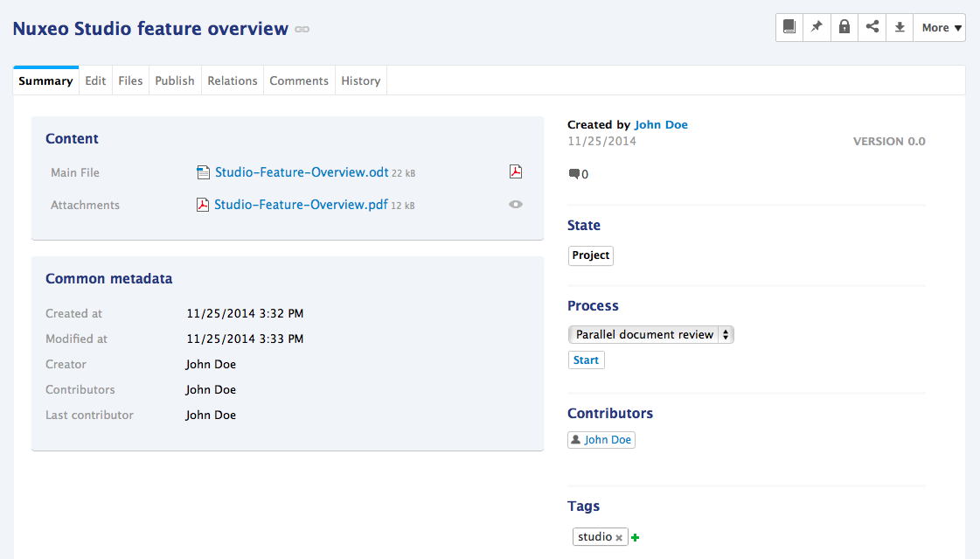The height and width of the screenshot is (559, 980).
Task: Add a new tag with green plus
Action: (635, 537)
